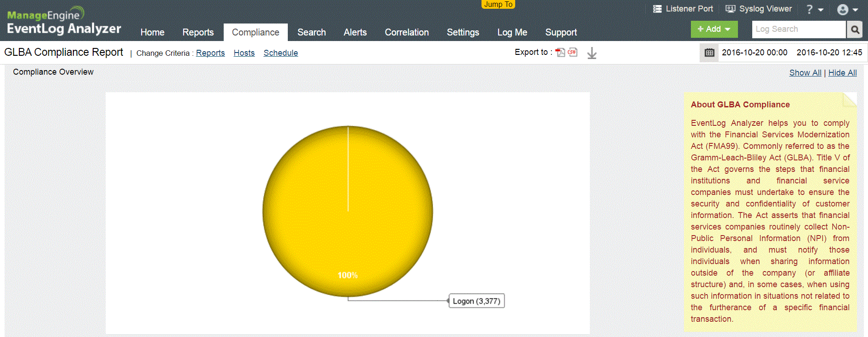
Task: Click the Compliance Overview heading
Action: [x=53, y=72]
